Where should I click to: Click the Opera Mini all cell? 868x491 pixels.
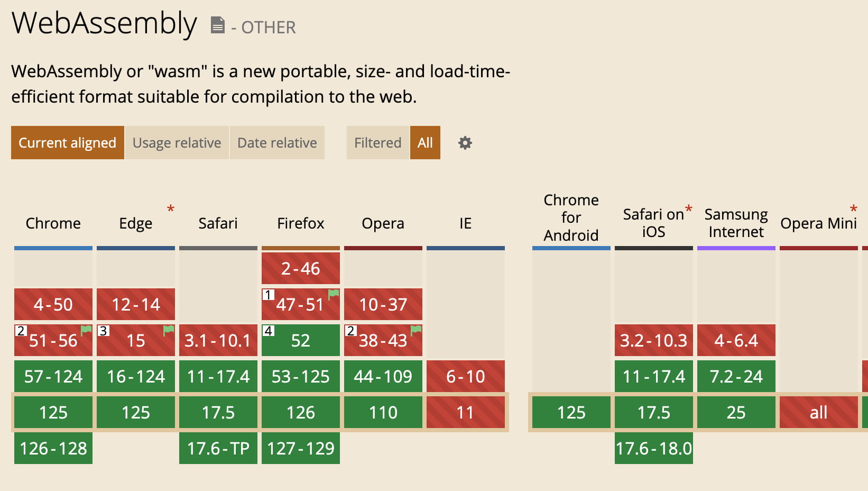[x=819, y=412]
